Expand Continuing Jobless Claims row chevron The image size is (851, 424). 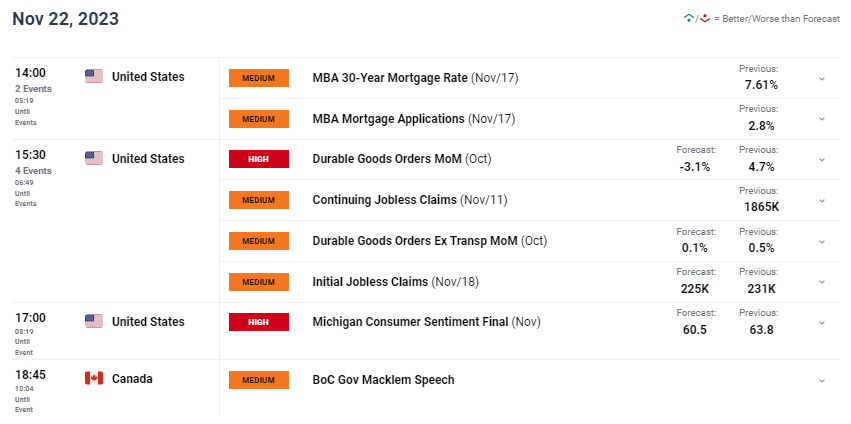coord(822,200)
